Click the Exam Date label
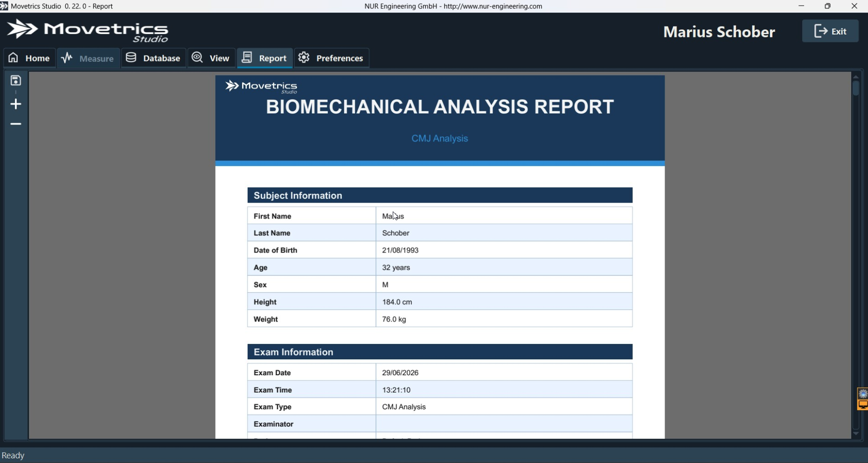This screenshot has width=868, height=463. coord(272,373)
